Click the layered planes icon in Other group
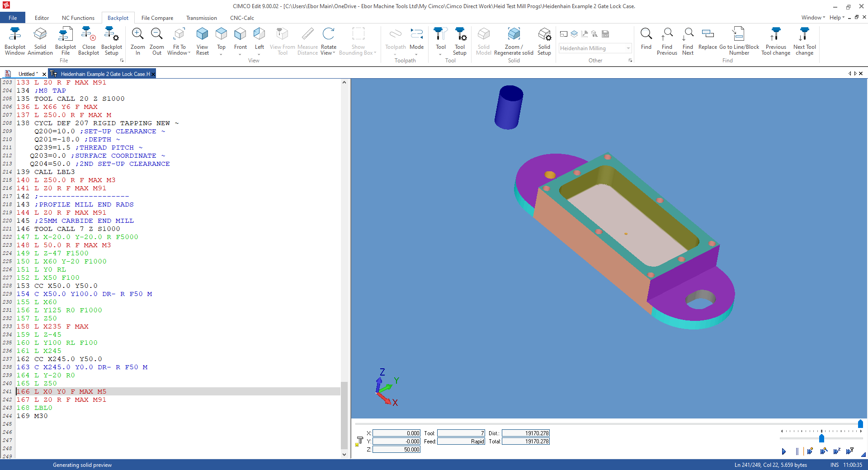The height and width of the screenshot is (470, 868). [574, 34]
